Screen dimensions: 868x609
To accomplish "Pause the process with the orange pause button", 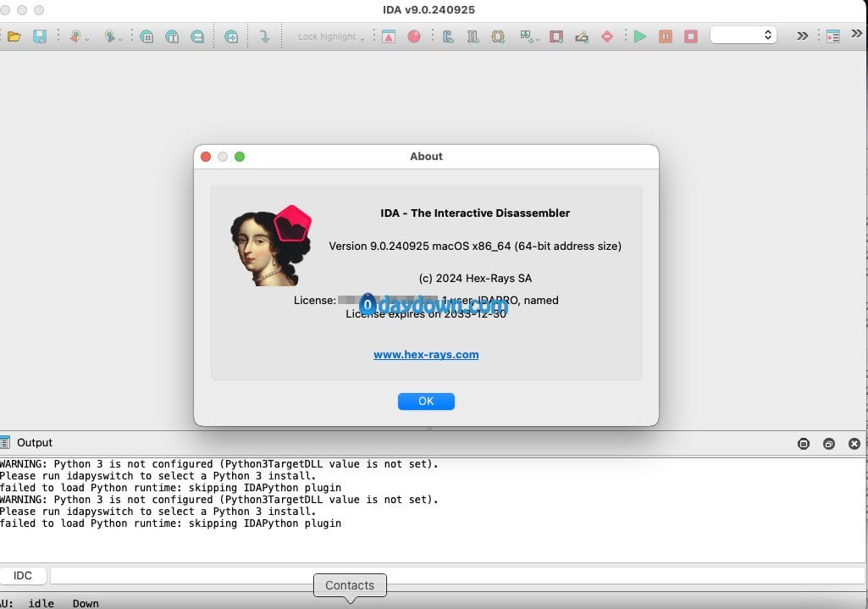I will pyautogui.click(x=666, y=36).
